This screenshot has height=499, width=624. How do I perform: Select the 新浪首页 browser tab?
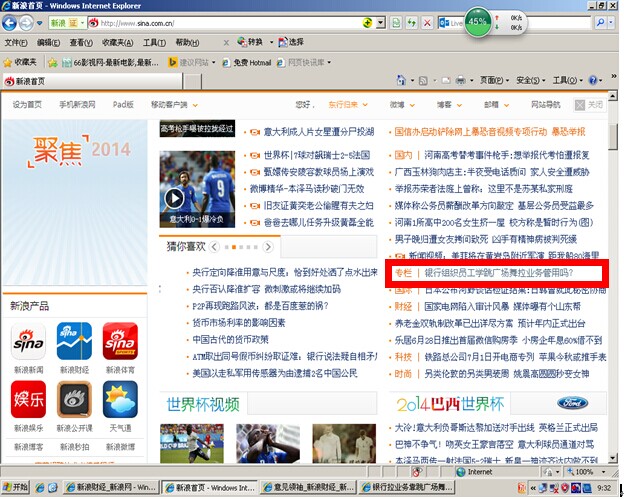pos(92,81)
